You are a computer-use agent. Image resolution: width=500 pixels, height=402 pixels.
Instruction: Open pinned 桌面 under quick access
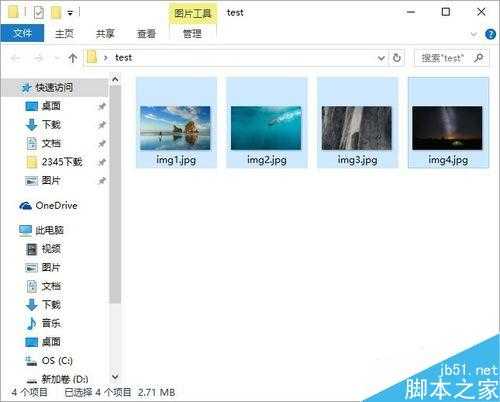tap(51, 106)
